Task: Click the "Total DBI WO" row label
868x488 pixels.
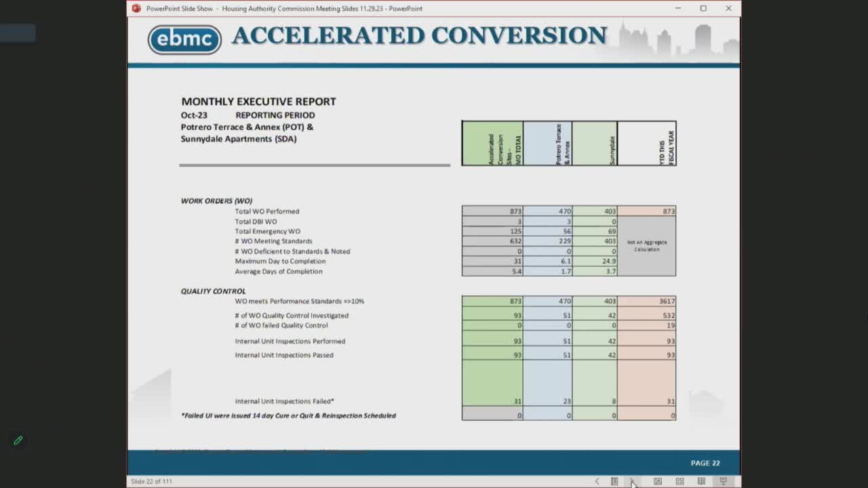Action: point(256,222)
